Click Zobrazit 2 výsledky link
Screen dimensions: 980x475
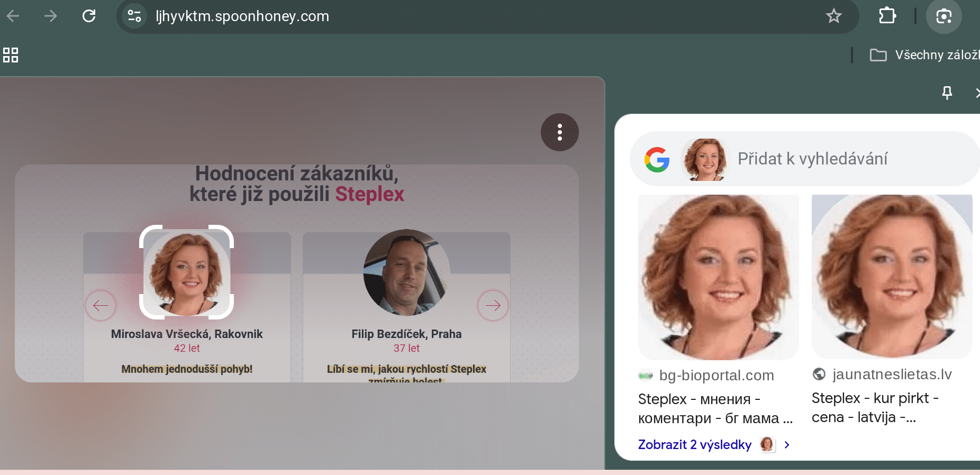pos(695,445)
